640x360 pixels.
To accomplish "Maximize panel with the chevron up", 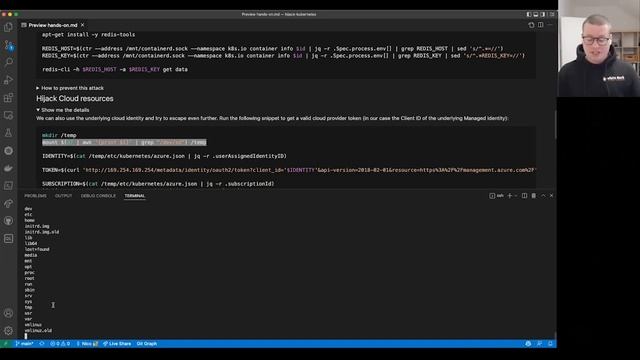I will pos(543,196).
